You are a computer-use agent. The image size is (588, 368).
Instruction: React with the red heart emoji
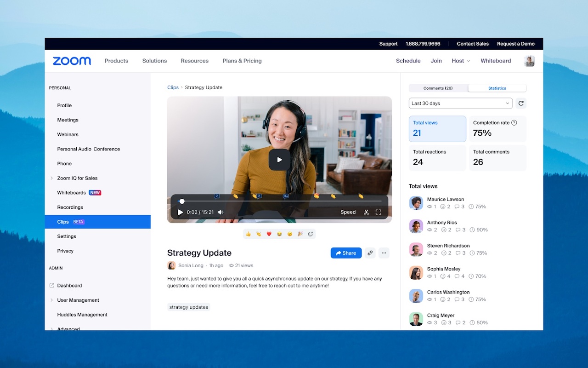(x=269, y=234)
